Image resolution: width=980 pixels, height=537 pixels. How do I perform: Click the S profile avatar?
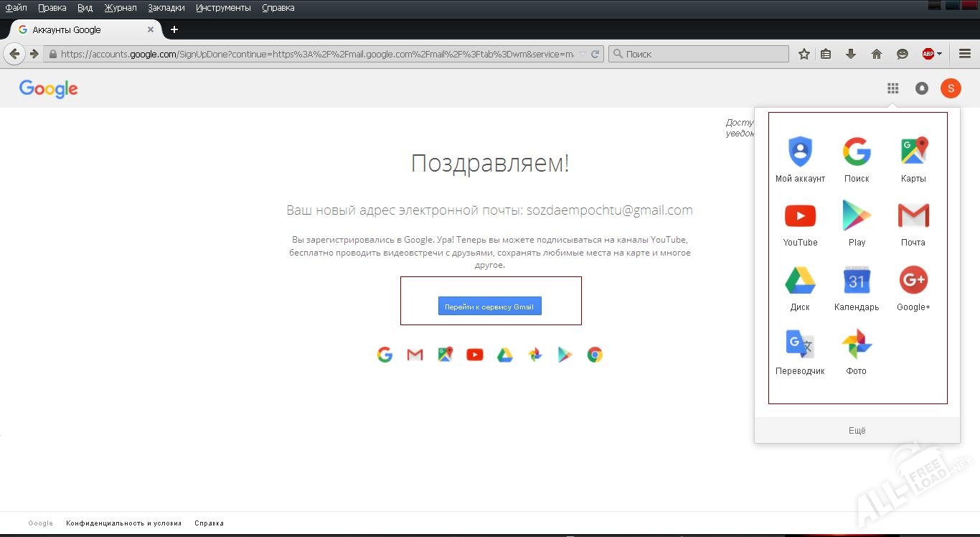(951, 88)
